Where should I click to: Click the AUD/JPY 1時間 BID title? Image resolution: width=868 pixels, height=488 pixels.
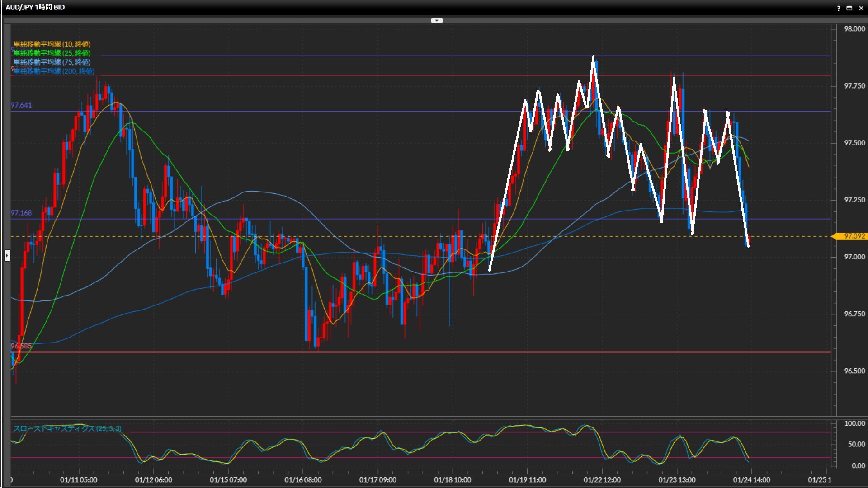35,7
